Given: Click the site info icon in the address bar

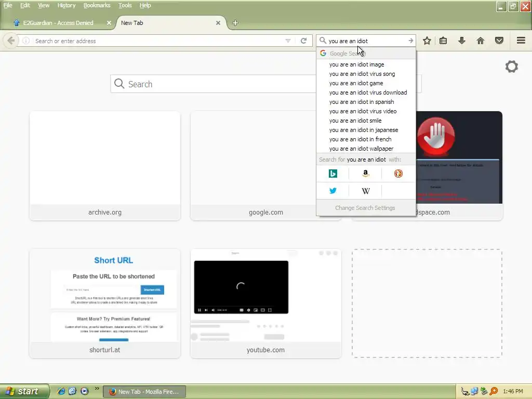Looking at the screenshot, I should 26,41.
